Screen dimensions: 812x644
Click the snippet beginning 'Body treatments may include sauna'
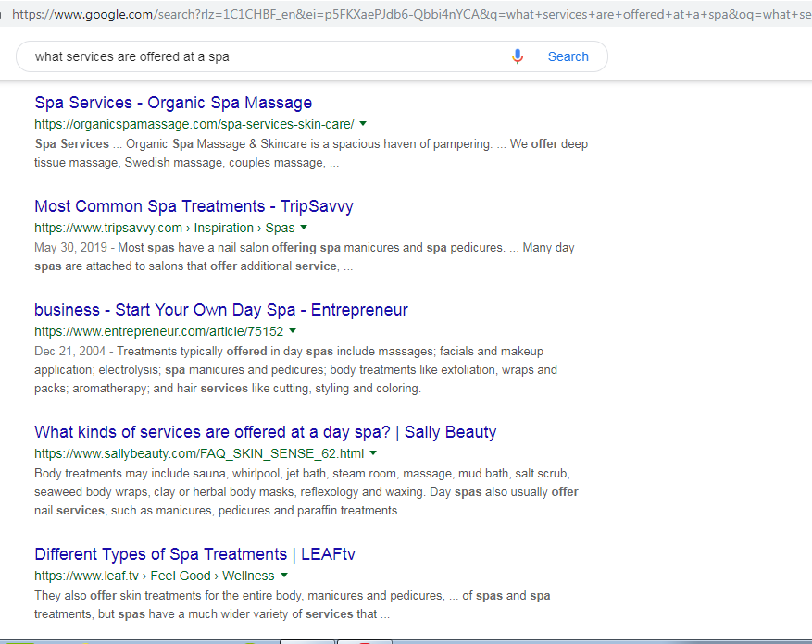(x=306, y=492)
